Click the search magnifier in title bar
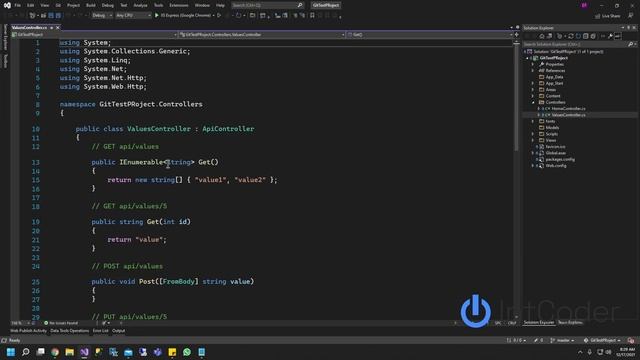 coord(300,5)
